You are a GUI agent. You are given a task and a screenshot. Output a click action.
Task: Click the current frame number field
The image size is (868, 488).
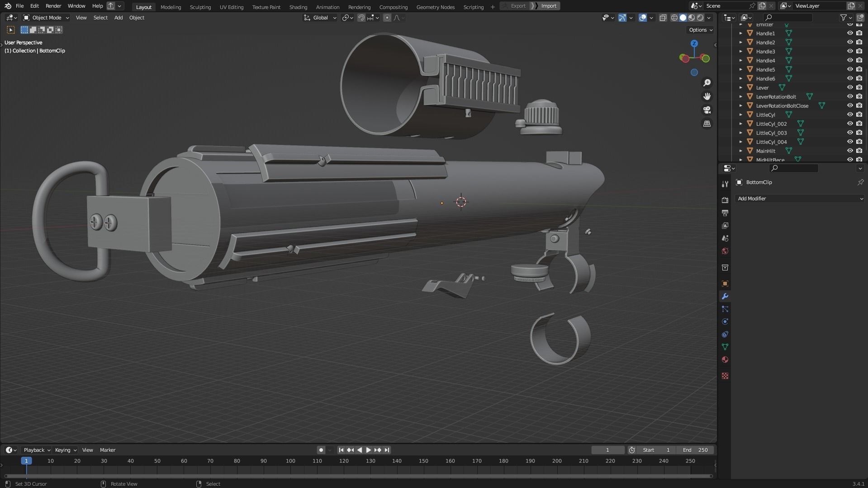click(608, 450)
